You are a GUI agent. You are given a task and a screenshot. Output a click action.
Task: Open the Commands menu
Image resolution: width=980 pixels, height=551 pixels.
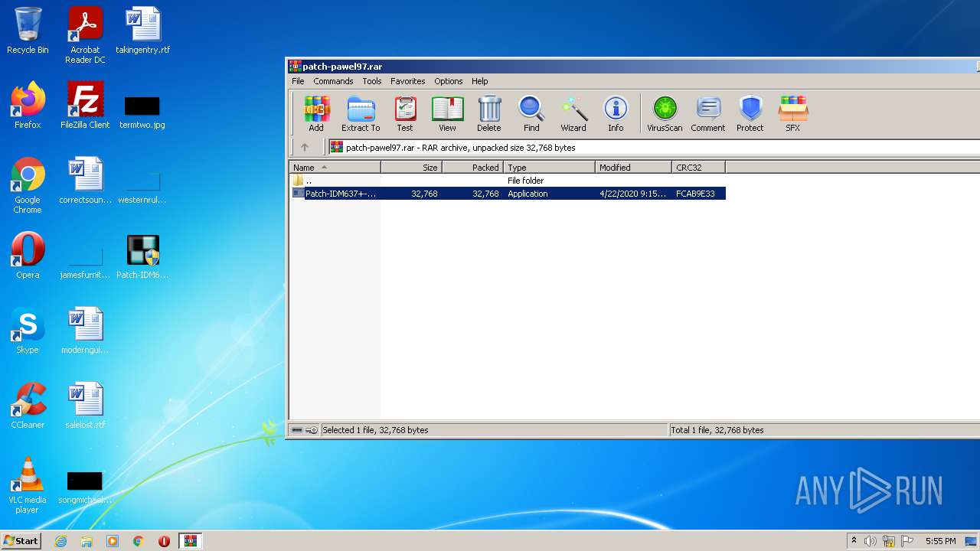pyautogui.click(x=333, y=81)
